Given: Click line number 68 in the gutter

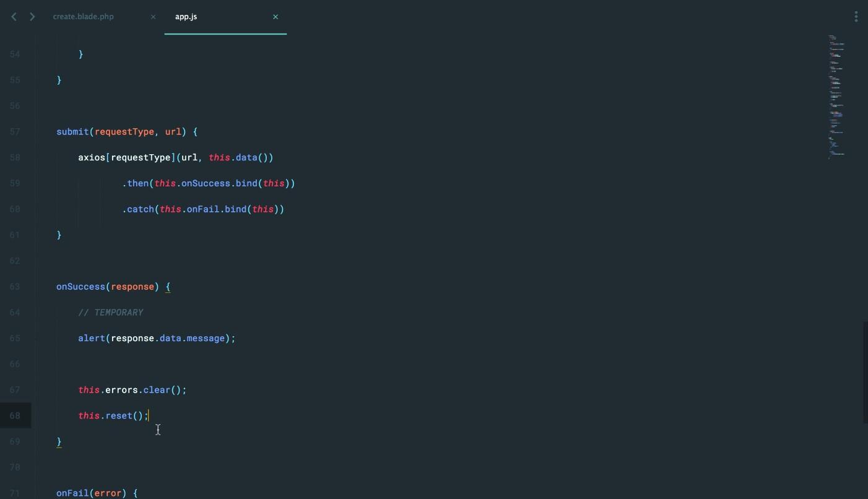Looking at the screenshot, I should click(14, 416).
